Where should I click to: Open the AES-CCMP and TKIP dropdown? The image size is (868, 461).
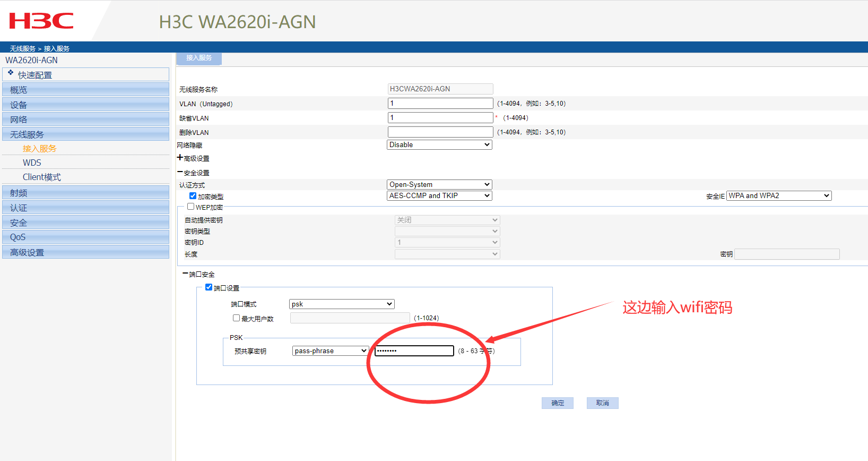(x=439, y=195)
